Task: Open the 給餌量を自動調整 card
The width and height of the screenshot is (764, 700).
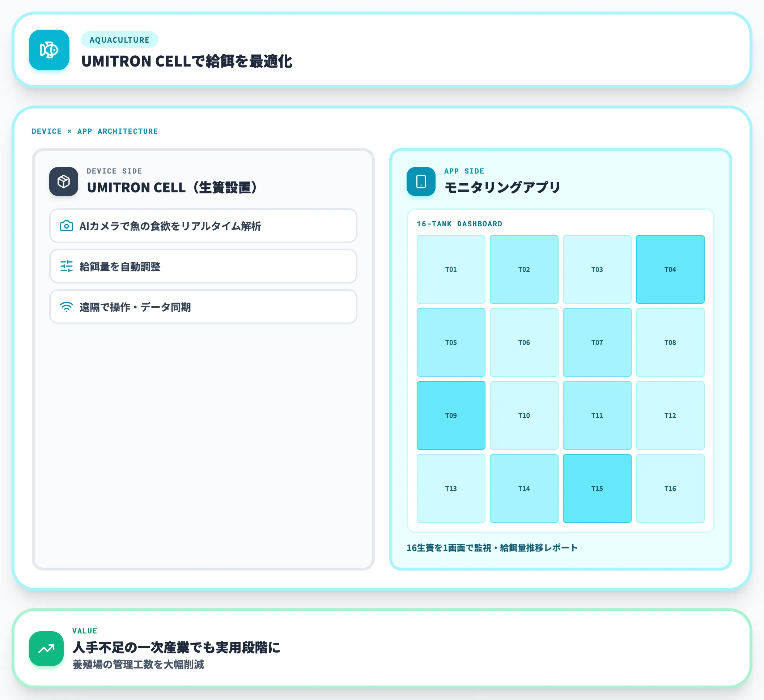Action: (203, 266)
